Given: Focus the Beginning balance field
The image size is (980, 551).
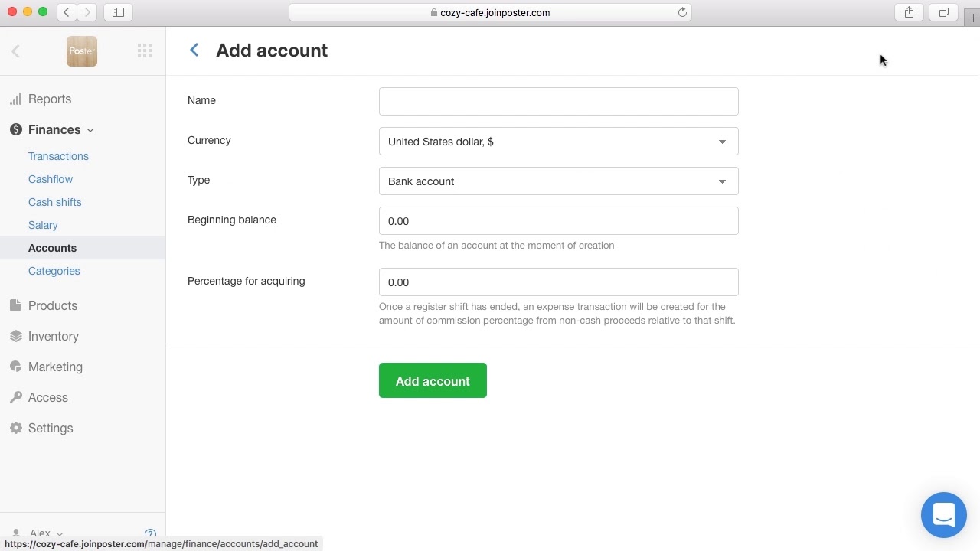Looking at the screenshot, I should point(558,221).
